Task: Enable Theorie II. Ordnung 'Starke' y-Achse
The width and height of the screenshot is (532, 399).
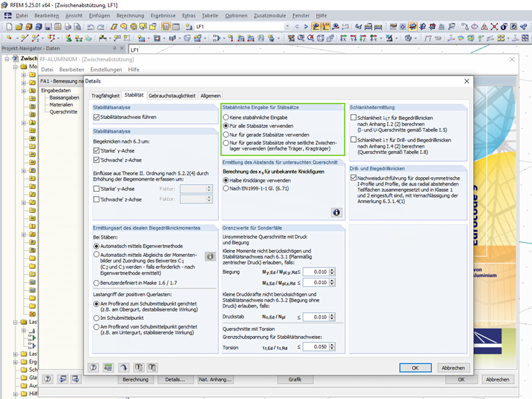Action: pyautogui.click(x=97, y=188)
